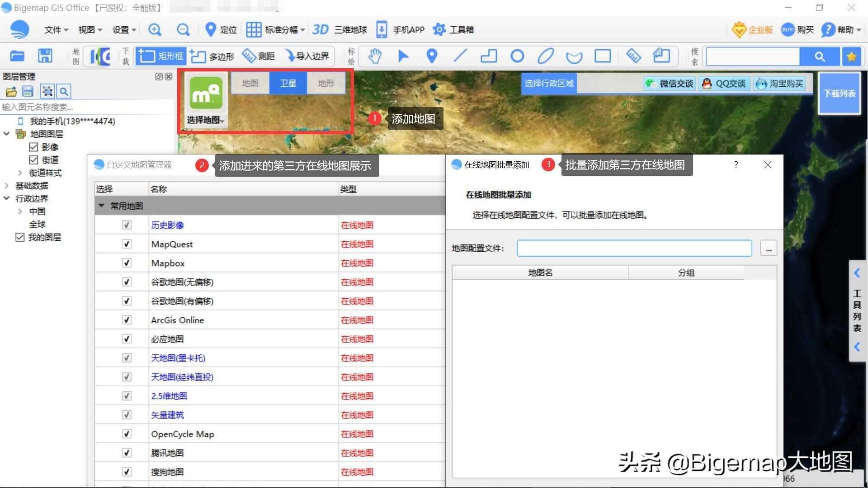Open the 文件 menu
This screenshot has height=488, width=868.
point(53,29)
